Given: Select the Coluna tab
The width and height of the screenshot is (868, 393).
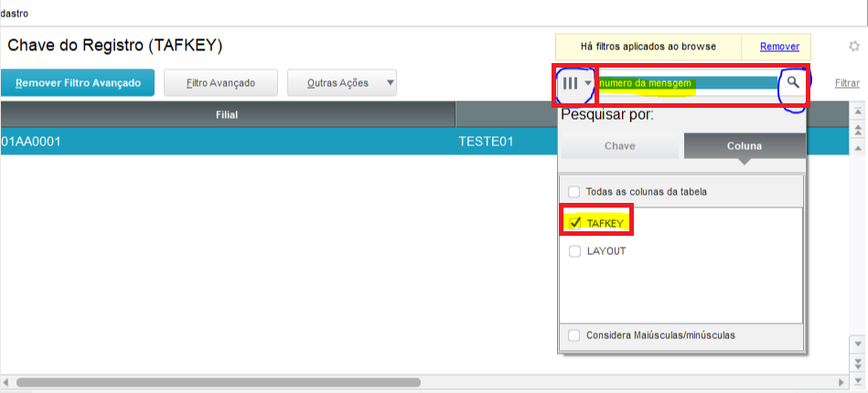Looking at the screenshot, I should point(745,146).
